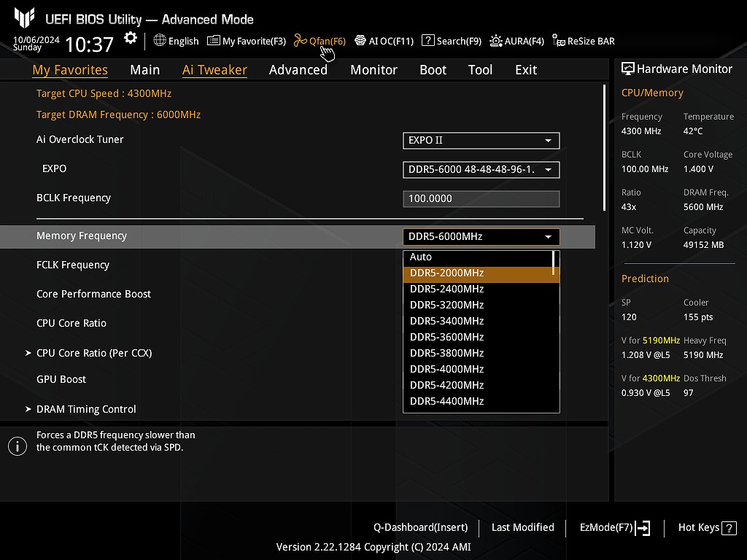Click dropdown list scrollbar thumb

[x=553, y=262]
